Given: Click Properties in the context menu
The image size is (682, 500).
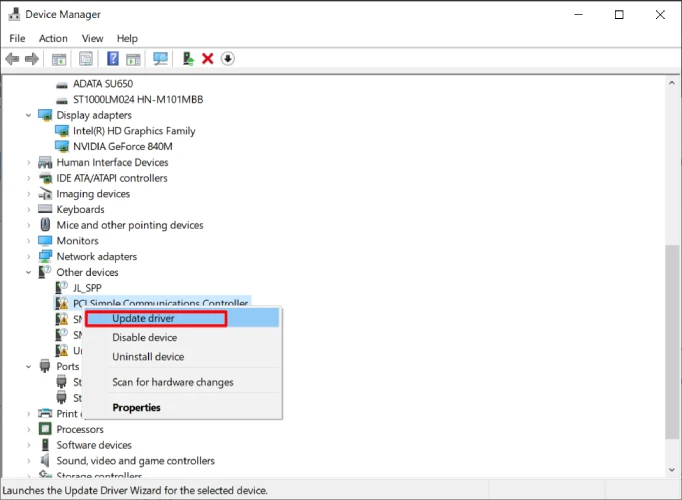Looking at the screenshot, I should [136, 408].
